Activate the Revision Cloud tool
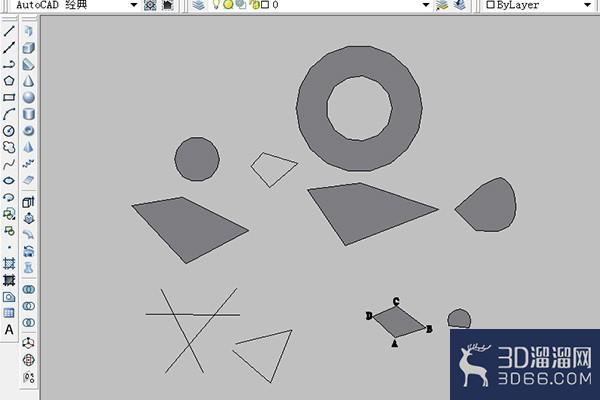600x400 pixels. (x=9, y=147)
